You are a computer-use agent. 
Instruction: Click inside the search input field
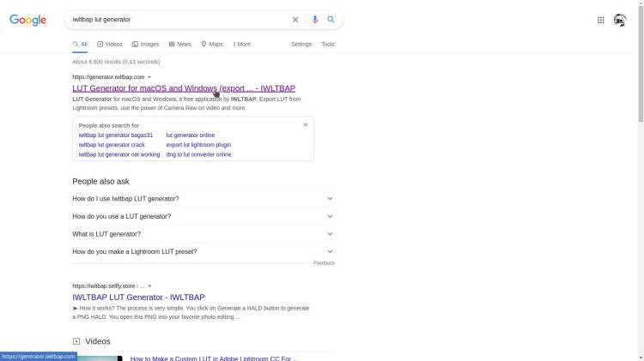pos(179,20)
